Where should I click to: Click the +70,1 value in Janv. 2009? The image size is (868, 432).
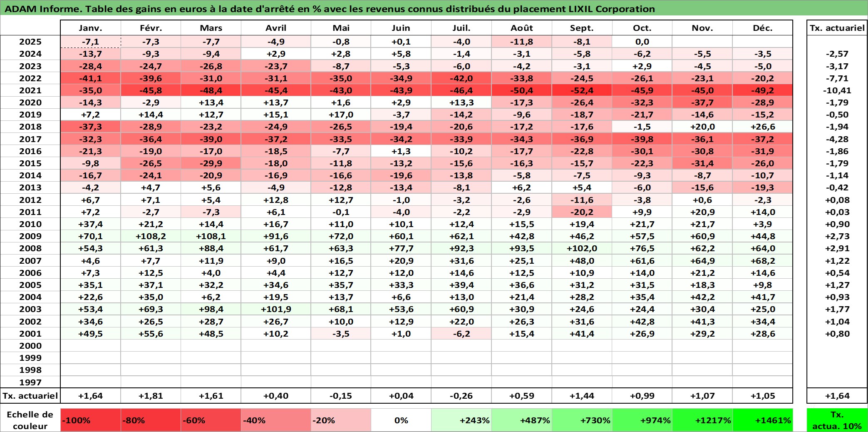point(91,236)
